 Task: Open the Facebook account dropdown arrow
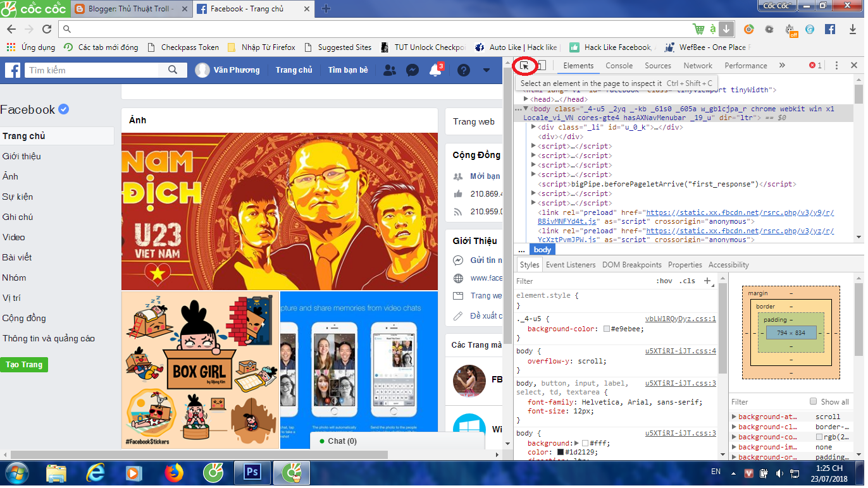tap(487, 70)
